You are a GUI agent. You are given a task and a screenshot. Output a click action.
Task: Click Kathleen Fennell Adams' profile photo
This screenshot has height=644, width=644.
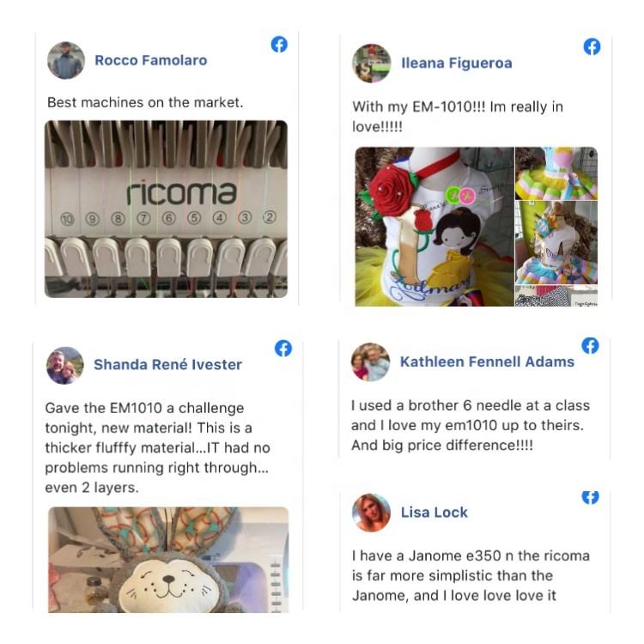[370, 361]
